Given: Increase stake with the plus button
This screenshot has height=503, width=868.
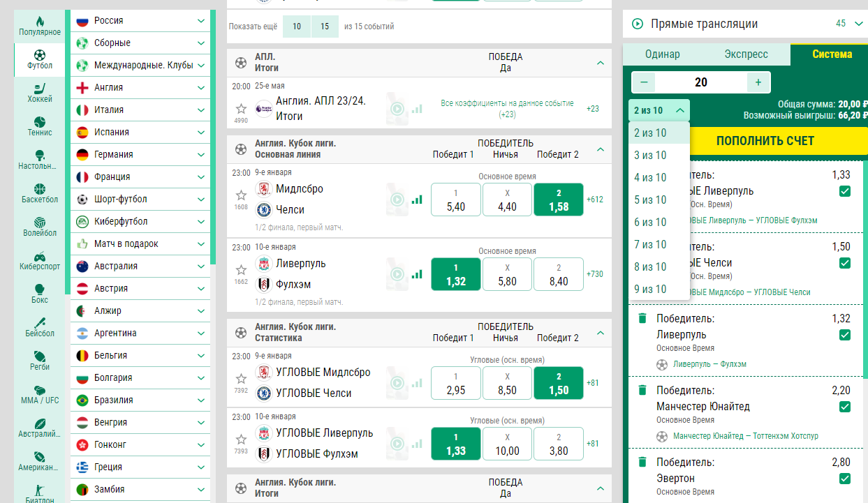Looking at the screenshot, I should (x=758, y=82).
